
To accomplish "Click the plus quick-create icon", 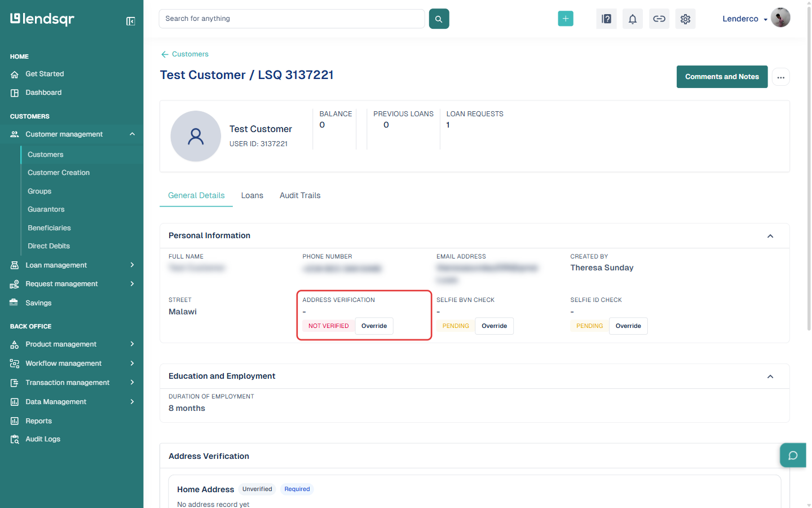I will coord(566,19).
